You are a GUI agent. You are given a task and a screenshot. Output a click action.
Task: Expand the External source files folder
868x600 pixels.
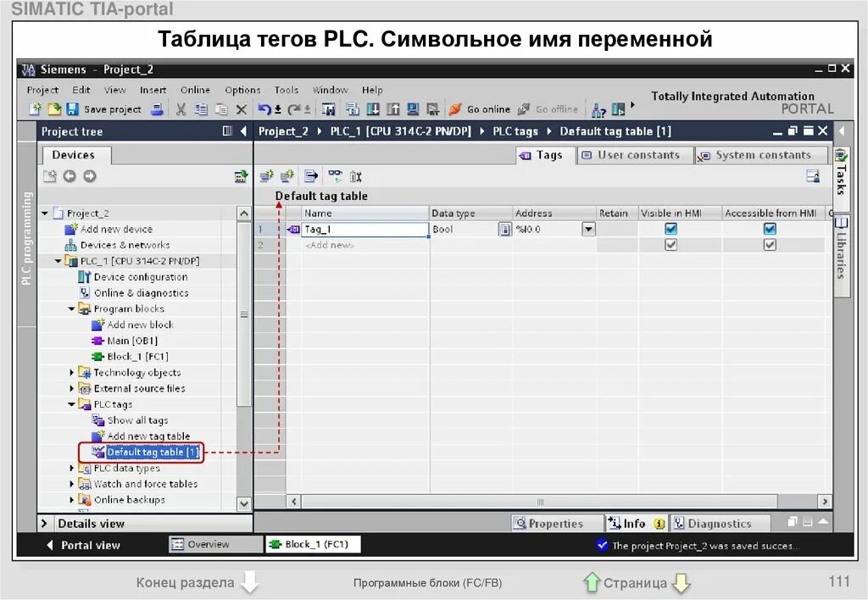click(x=71, y=389)
